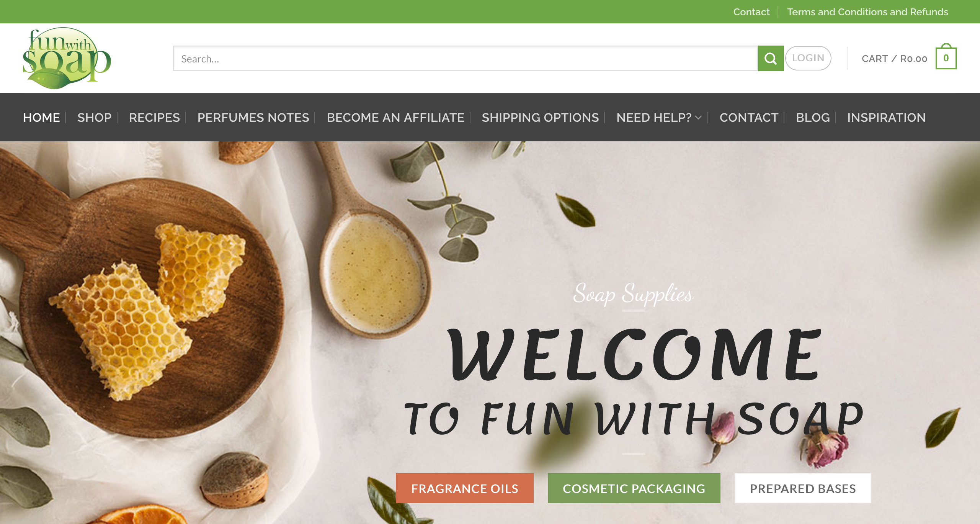Open the PREPARED BASES button
This screenshot has height=524, width=980.
pos(803,488)
